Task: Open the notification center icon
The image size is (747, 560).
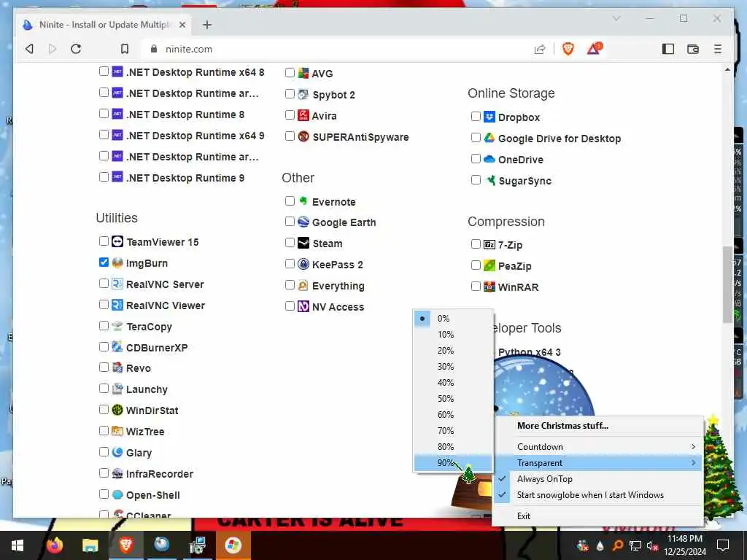Action: tap(723, 545)
